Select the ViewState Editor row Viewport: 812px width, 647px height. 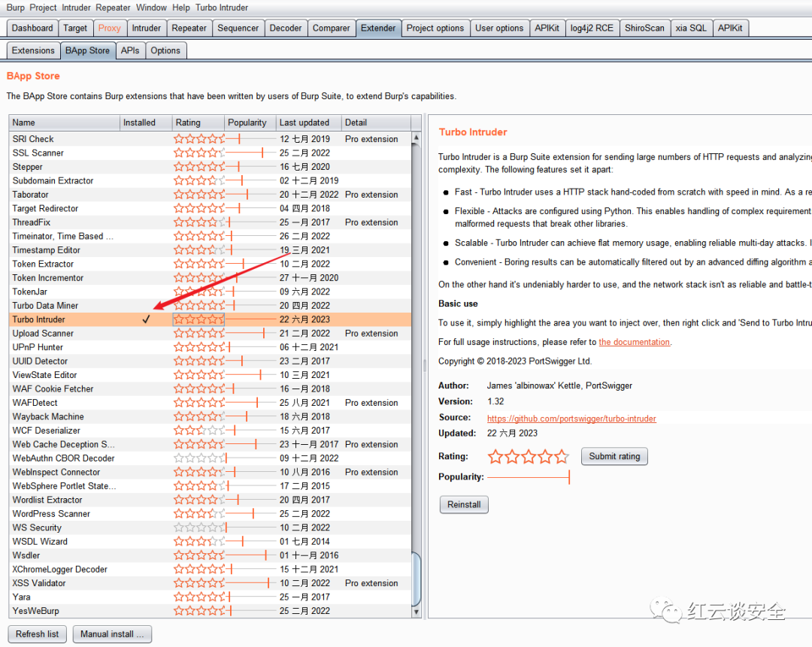[x=211, y=375]
